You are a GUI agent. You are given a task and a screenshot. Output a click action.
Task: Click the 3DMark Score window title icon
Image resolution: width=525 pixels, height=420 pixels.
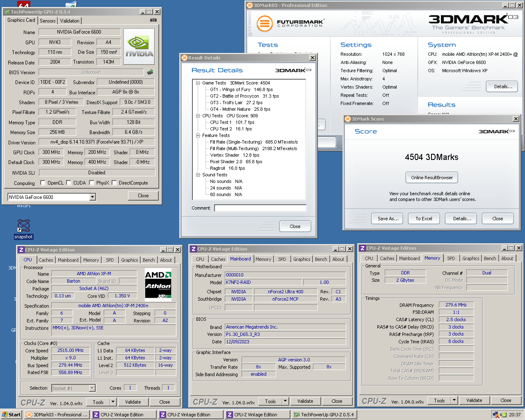(x=348, y=119)
